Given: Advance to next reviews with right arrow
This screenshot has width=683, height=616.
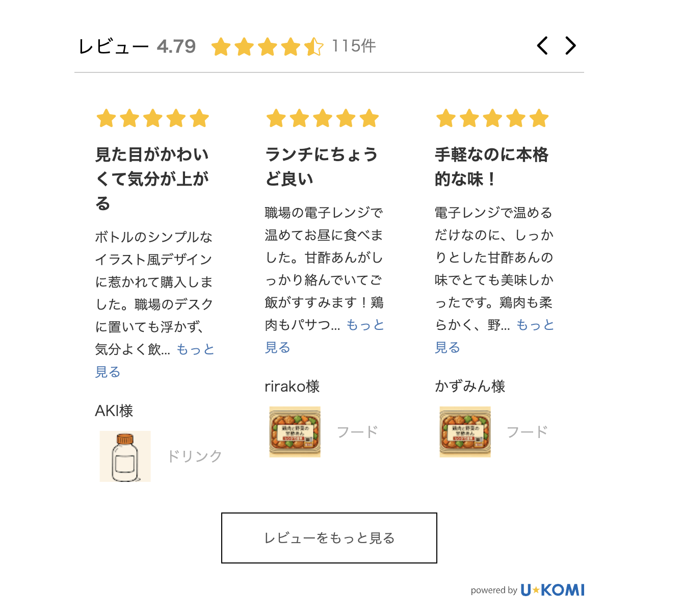Looking at the screenshot, I should click(571, 46).
